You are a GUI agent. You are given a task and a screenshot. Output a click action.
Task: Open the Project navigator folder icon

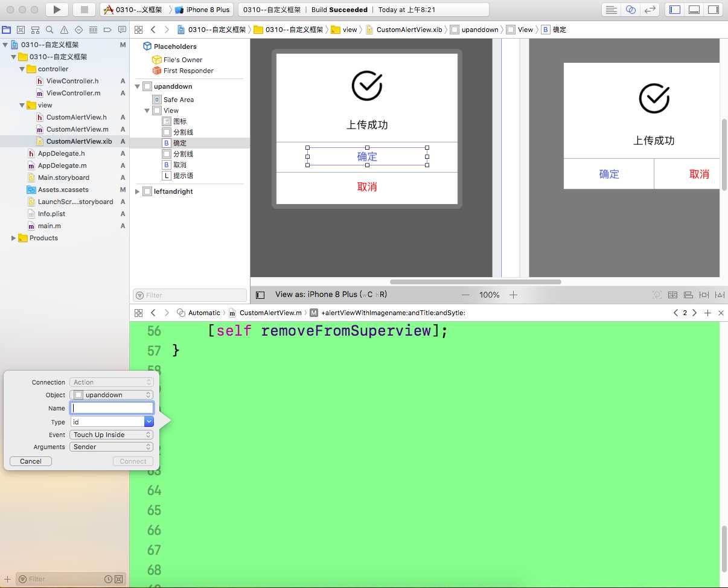click(x=7, y=30)
